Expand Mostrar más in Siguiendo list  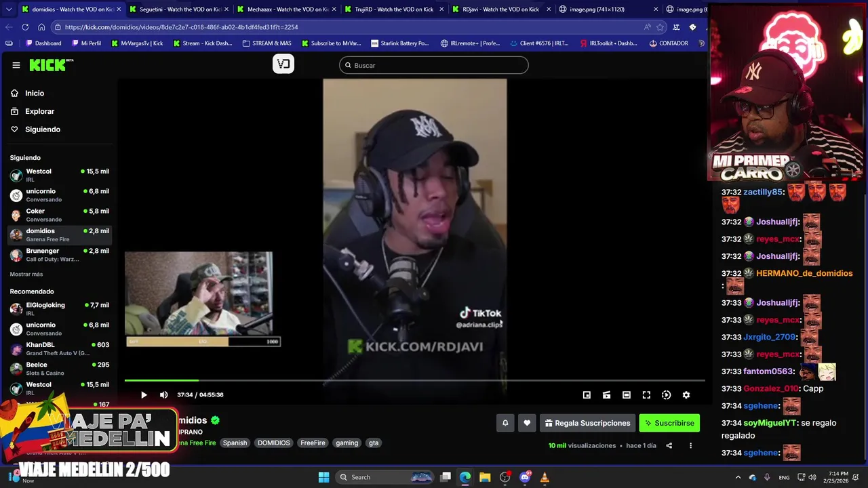pyautogui.click(x=26, y=274)
